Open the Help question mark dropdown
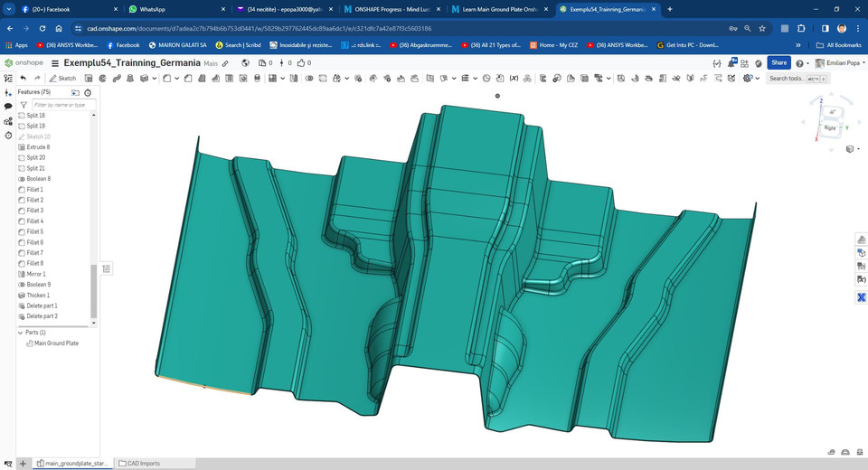Viewport: 868px width, 470px height. pyautogui.click(x=802, y=63)
